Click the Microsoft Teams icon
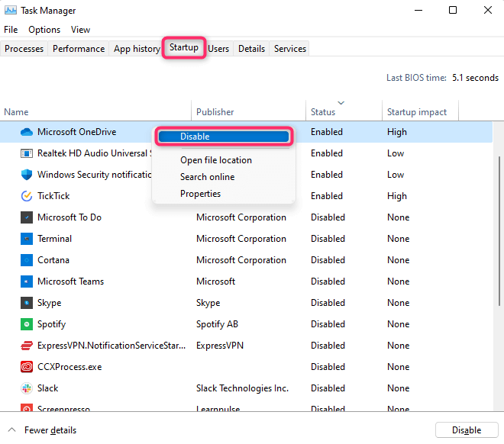The width and height of the screenshot is (504, 444). tap(27, 282)
